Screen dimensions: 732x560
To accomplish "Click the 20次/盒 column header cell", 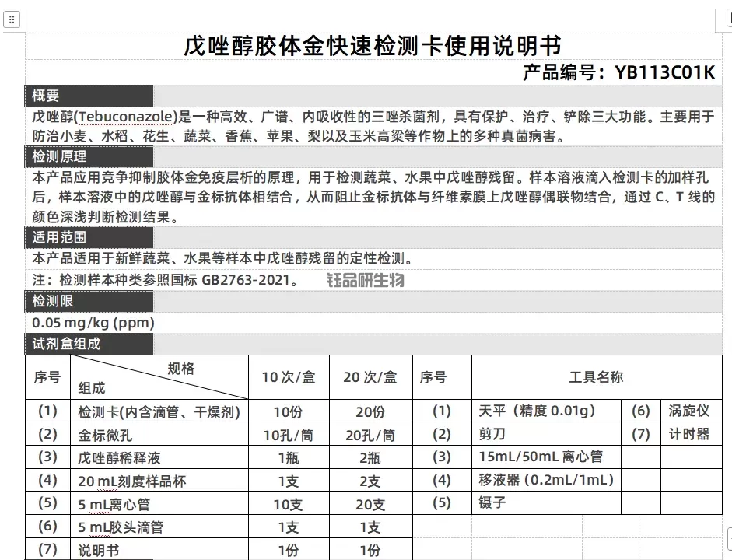I will pos(370,377).
